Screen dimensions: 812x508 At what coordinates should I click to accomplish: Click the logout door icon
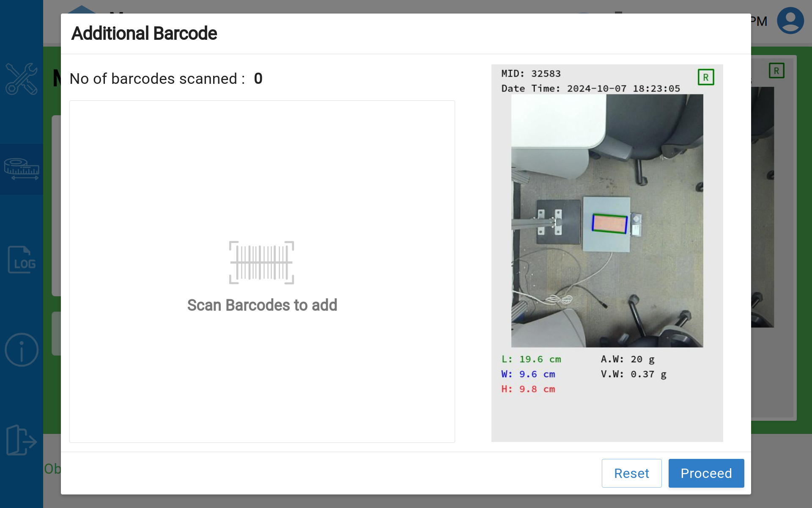(22, 440)
